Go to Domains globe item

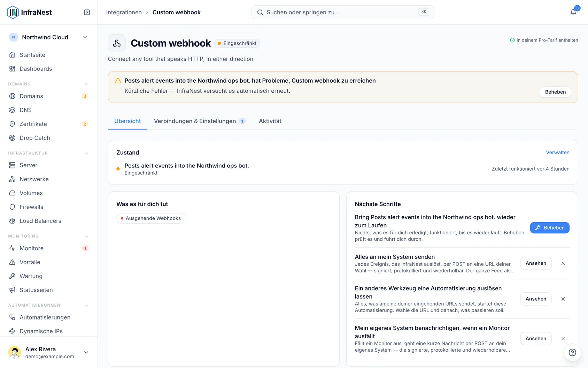49,96
